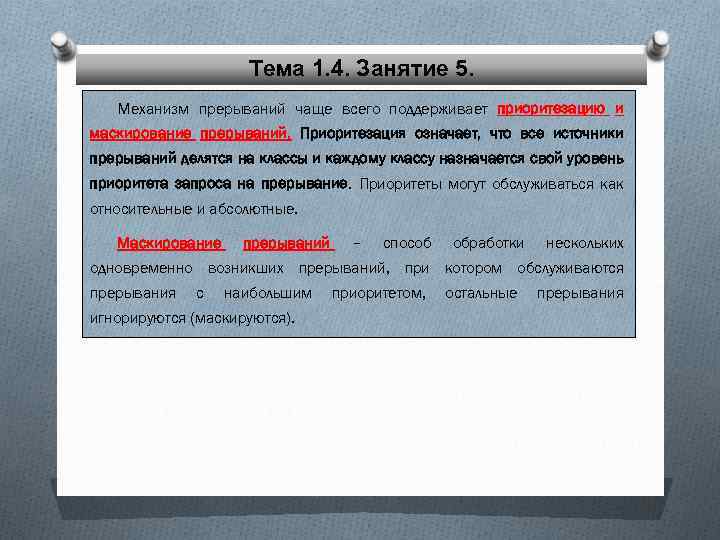The width and height of the screenshot is (720, 540).
Task: Click the red underlined 'маскирование прерываний.' in first paragraph
Action: click(190, 134)
